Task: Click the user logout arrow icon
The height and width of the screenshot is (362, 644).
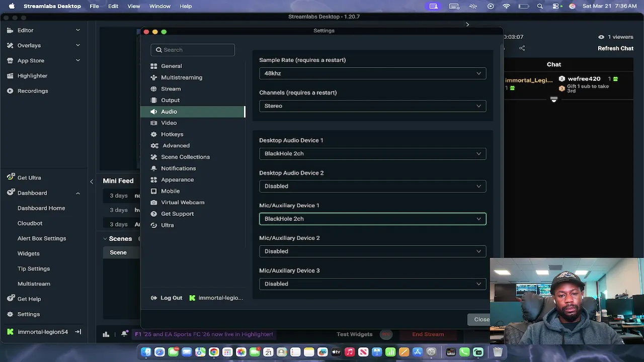Action: 78,332
